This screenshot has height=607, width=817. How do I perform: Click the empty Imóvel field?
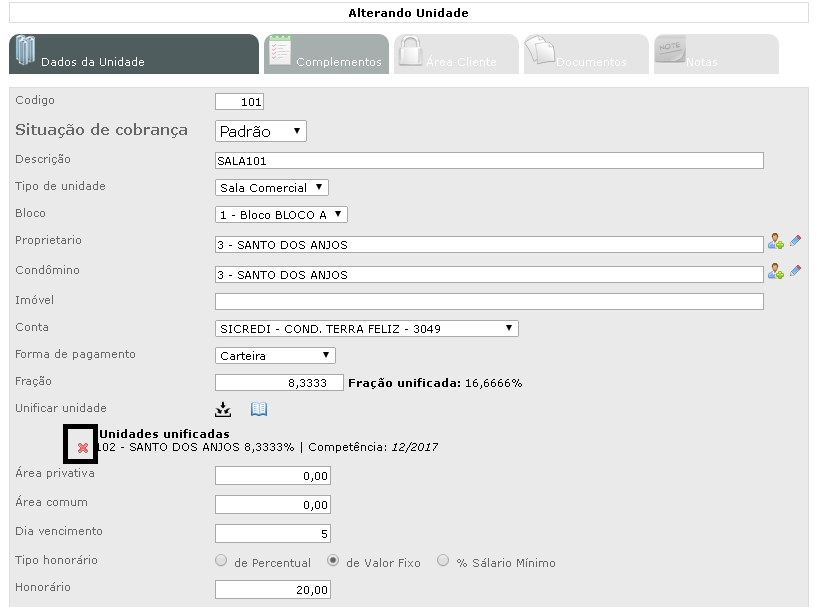pyautogui.click(x=489, y=301)
